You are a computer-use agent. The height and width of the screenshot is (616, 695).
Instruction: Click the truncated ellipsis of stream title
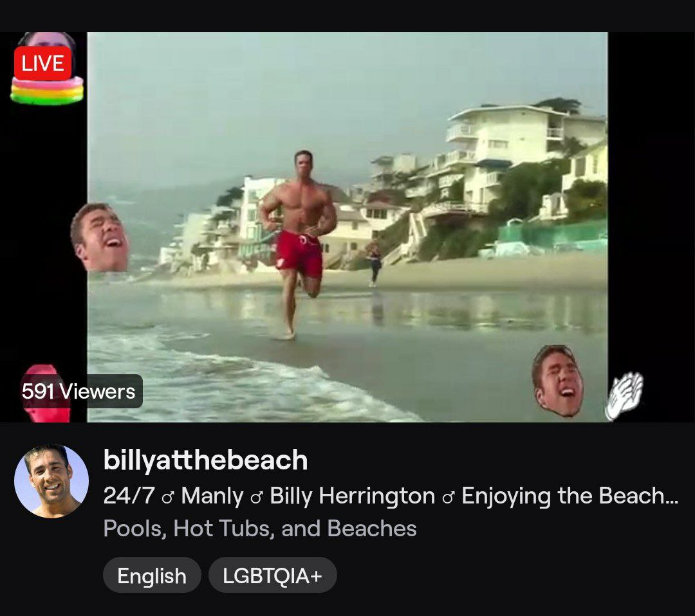[671, 496]
